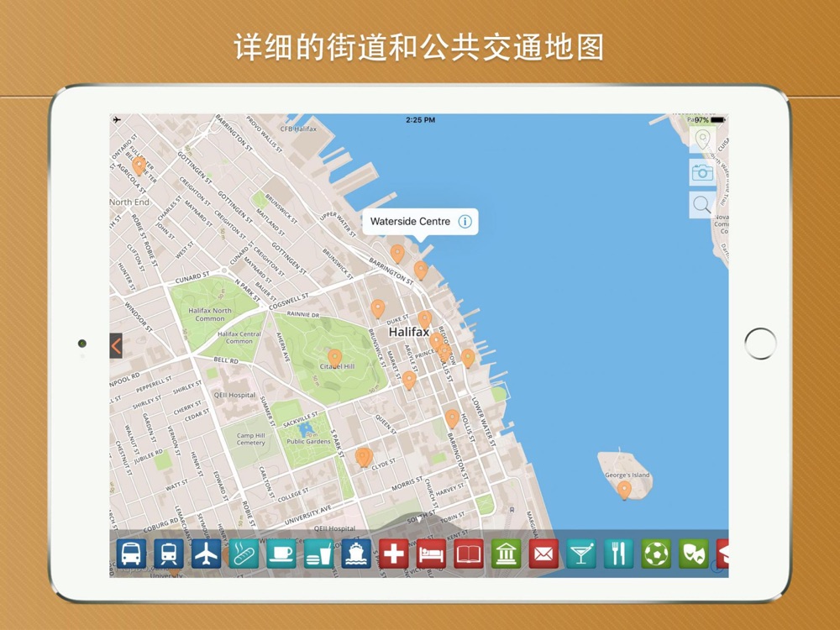
Task: Click the College St street label
Action: [x=293, y=495]
